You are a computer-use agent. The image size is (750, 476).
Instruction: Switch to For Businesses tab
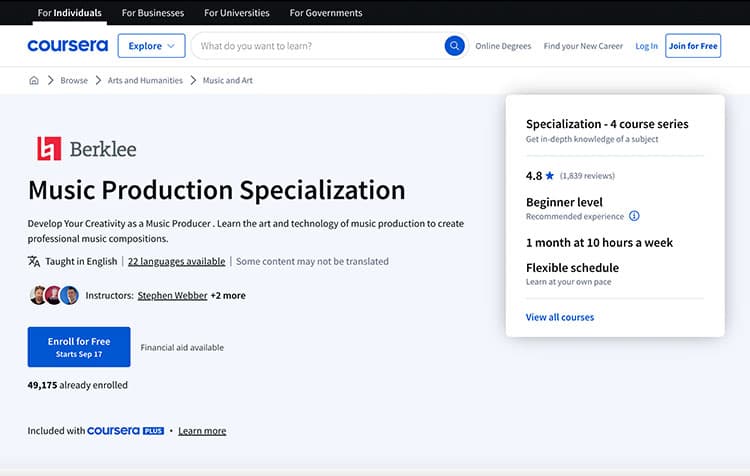153,13
